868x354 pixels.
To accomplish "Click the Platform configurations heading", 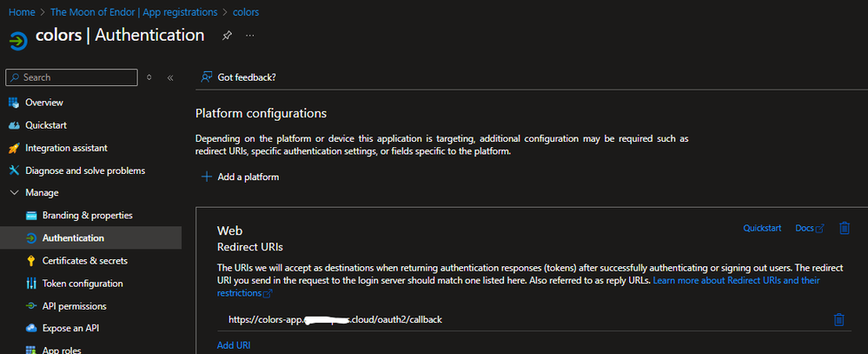I will [261, 114].
